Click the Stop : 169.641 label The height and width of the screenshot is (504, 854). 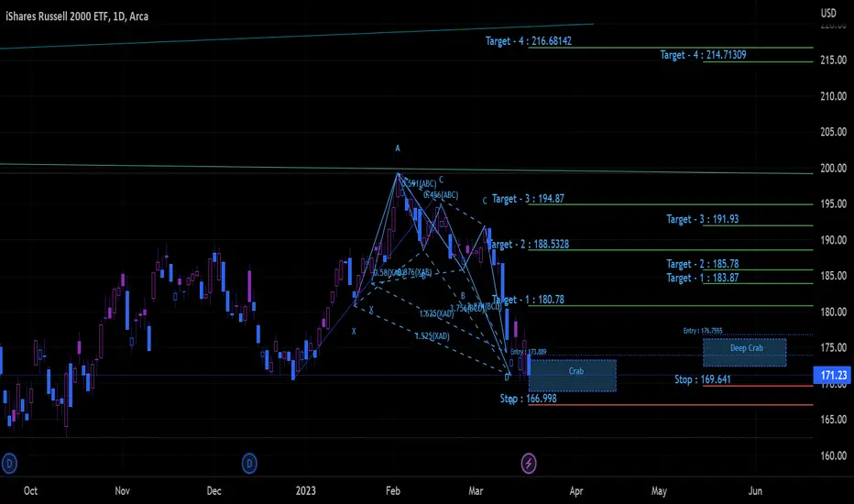tap(703, 379)
